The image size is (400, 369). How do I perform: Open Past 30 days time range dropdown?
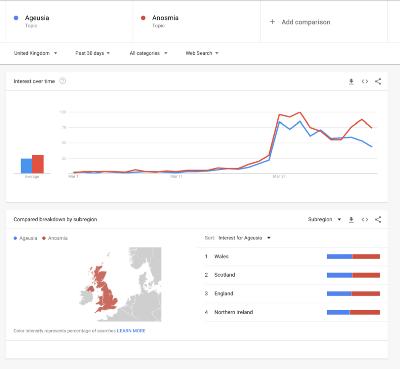(x=93, y=53)
